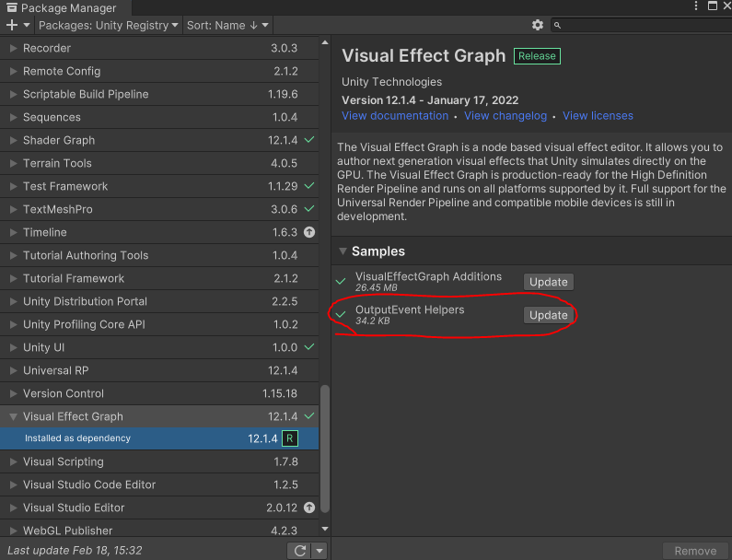The width and height of the screenshot is (732, 560).
Task: Select the Test Framework package
Action: [x=159, y=186]
